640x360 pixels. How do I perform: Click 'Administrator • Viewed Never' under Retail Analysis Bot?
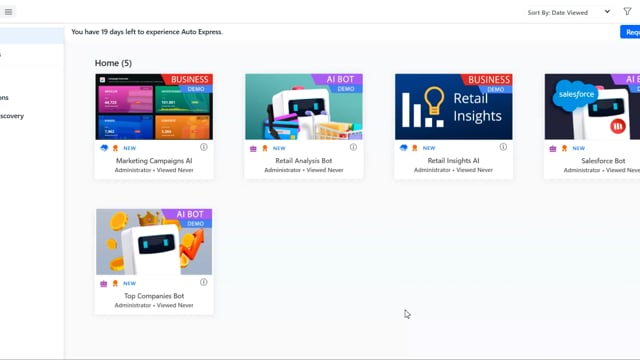[304, 170]
